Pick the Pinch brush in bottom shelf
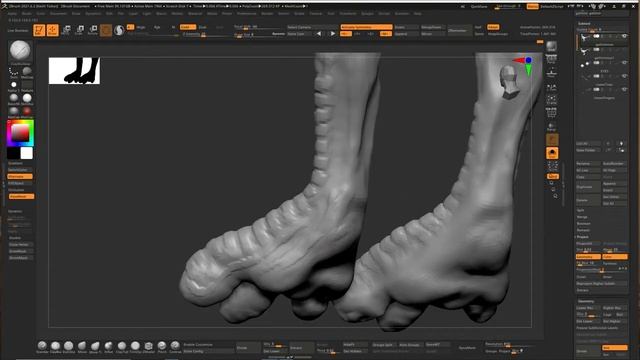This screenshot has height=360, width=640. [162, 346]
